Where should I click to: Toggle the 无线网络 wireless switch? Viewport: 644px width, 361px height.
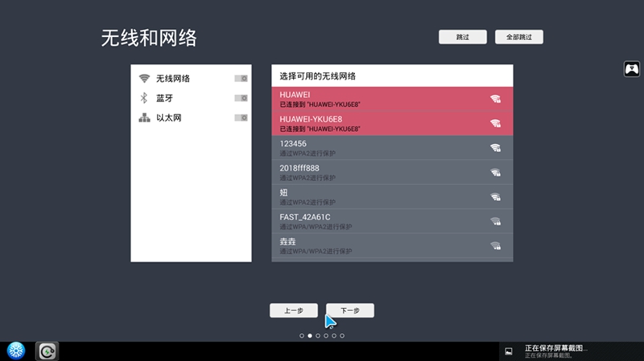point(241,79)
